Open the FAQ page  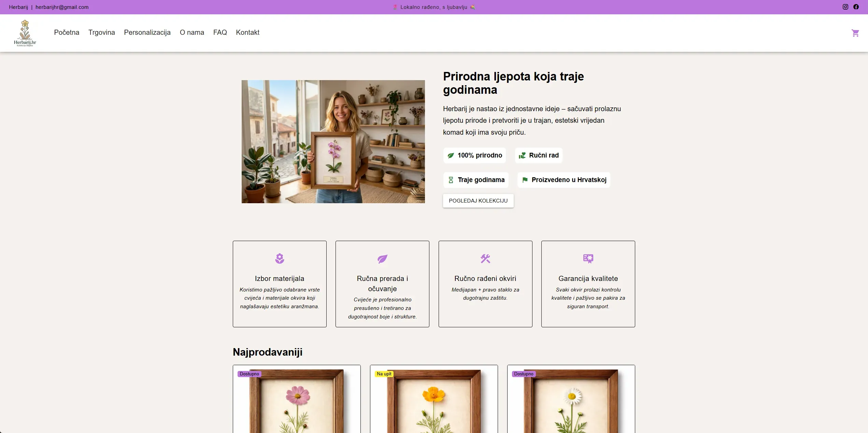pyautogui.click(x=220, y=32)
